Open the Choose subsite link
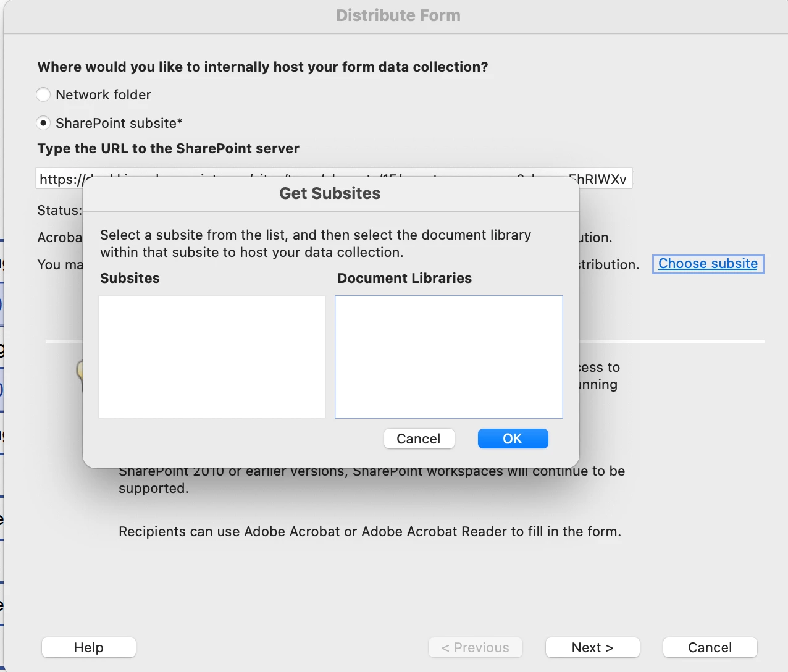Viewport: 788px width, 672px height. (708, 264)
